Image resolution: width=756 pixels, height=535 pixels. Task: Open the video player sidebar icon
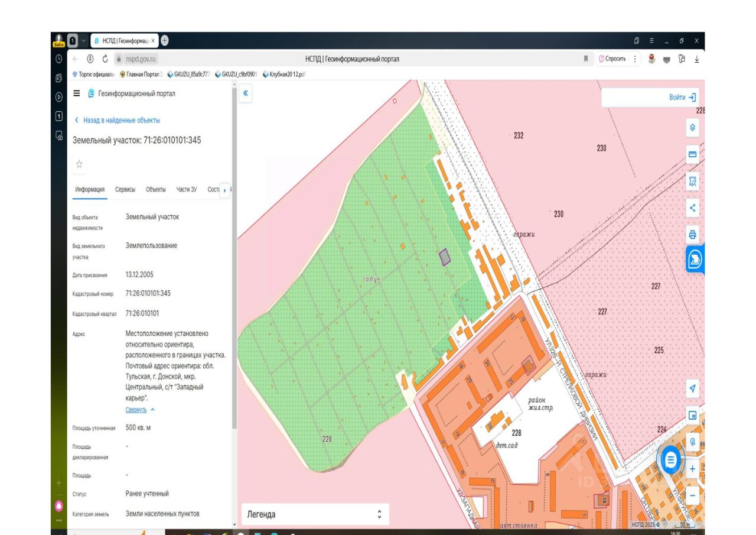58,97
